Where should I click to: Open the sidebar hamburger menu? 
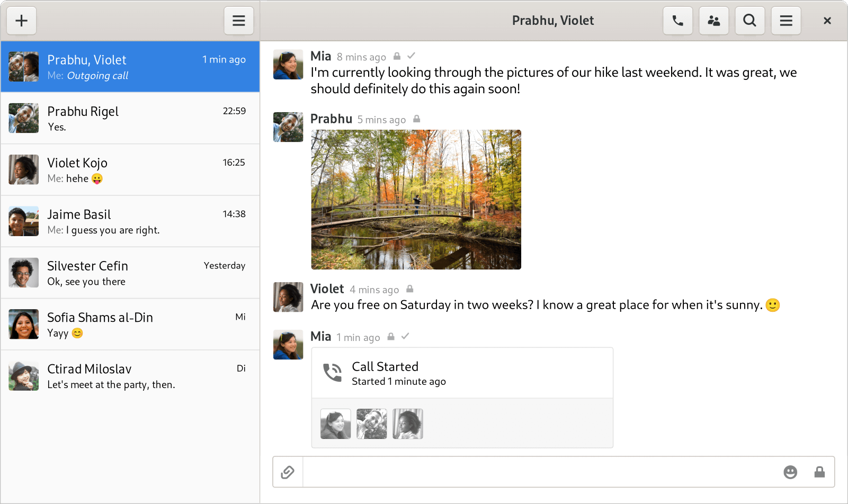coord(238,21)
